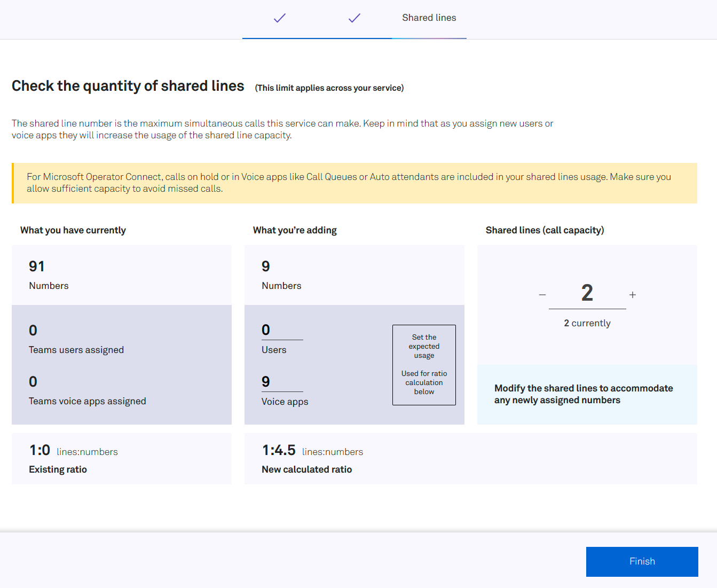Viewport: 717px width, 588px height.
Task: Click the 'Set the expected usage' hint box
Action: (x=424, y=365)
